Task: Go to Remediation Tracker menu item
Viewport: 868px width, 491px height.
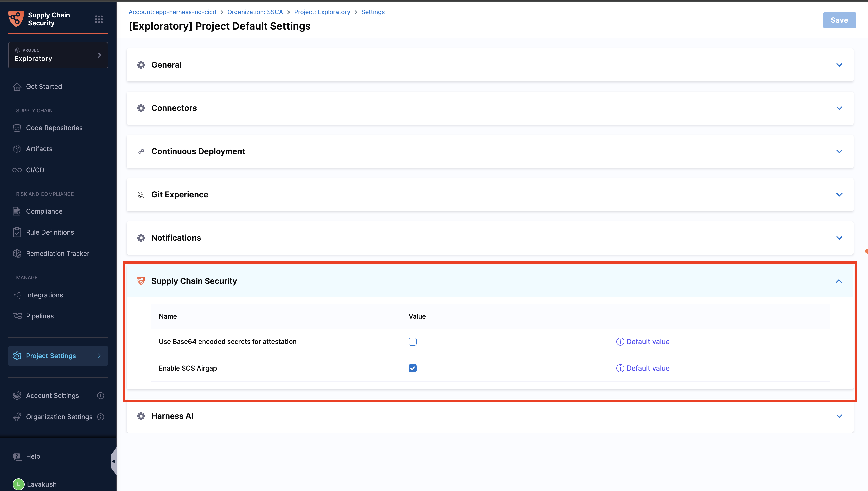Action: pyautogui.click(x=58, y=254)
